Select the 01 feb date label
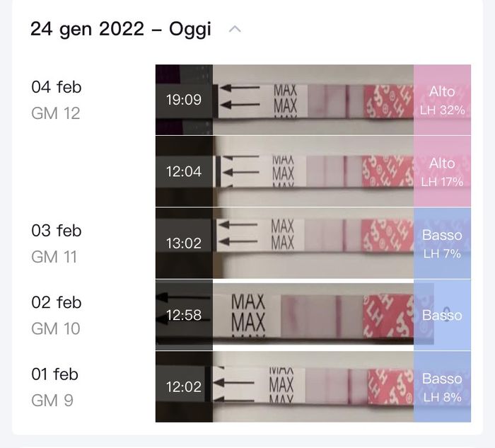The image size is (495, 448). coord(55,374)
